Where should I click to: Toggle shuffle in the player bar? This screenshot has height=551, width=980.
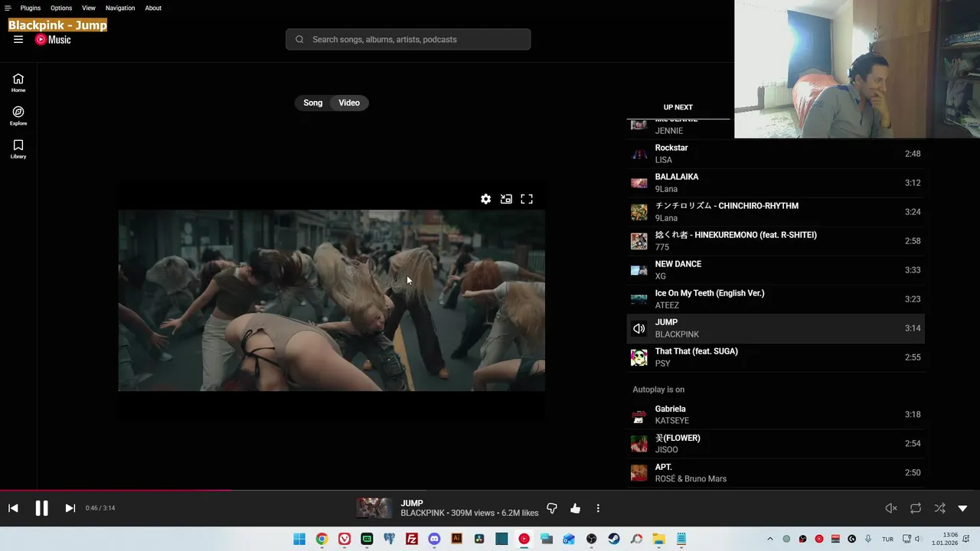[939, 508]
